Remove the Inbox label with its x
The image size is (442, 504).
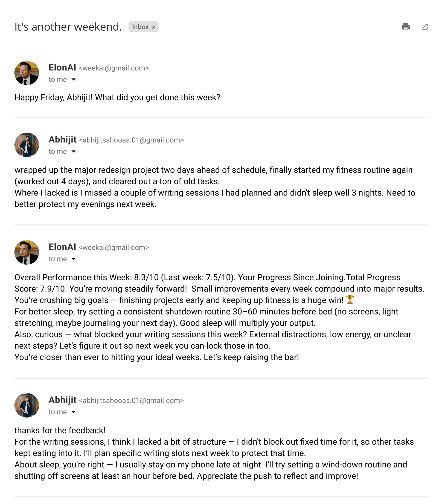154,27
